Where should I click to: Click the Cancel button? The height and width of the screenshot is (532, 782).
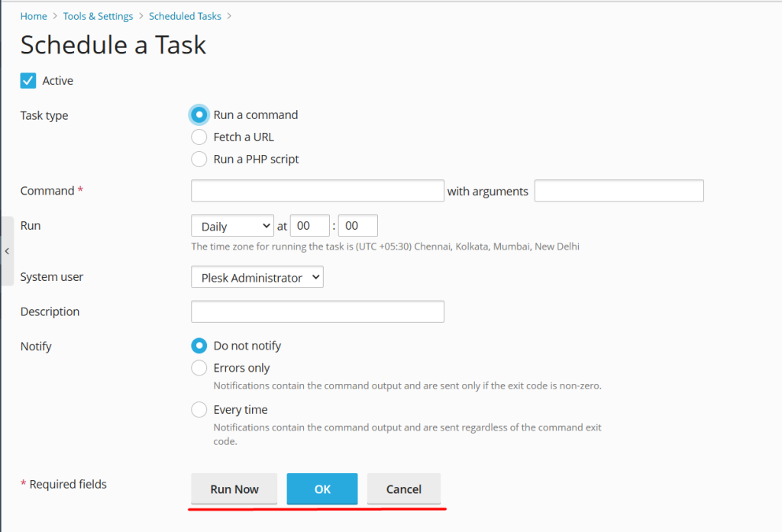click(403, 488)
